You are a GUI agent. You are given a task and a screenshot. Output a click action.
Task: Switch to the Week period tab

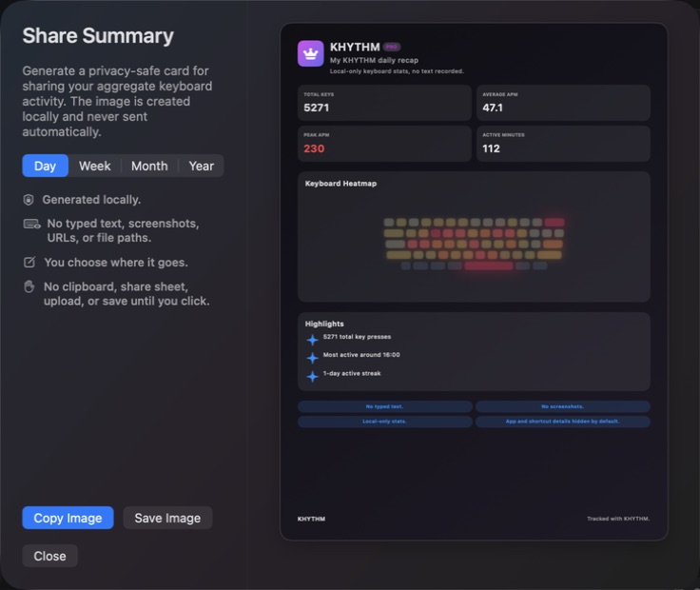(95, 166)
